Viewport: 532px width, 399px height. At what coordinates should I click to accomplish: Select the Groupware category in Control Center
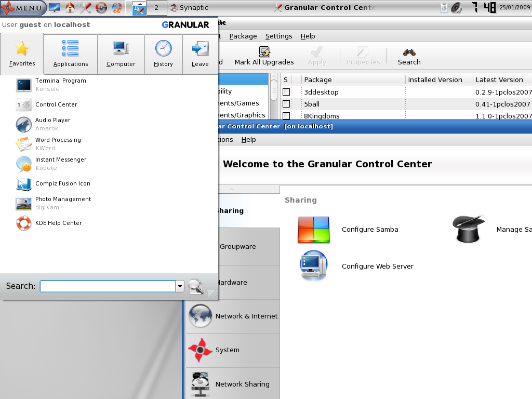click(x=249, y=247)
